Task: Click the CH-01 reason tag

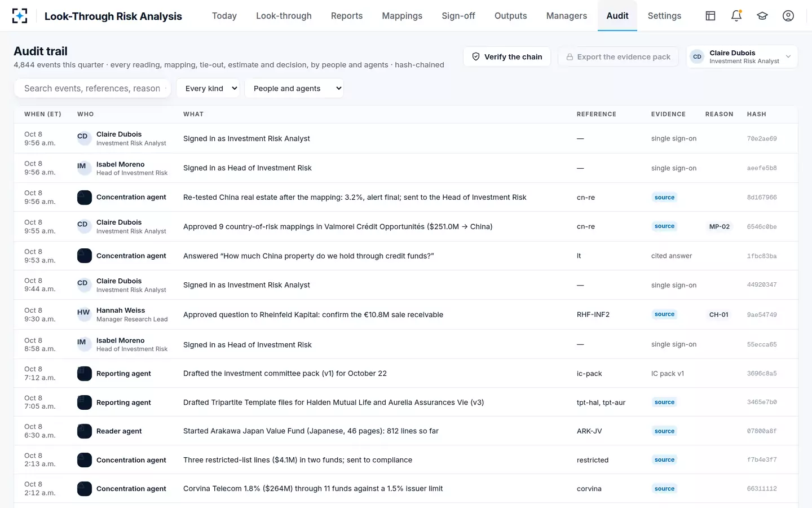Action: 718,314
